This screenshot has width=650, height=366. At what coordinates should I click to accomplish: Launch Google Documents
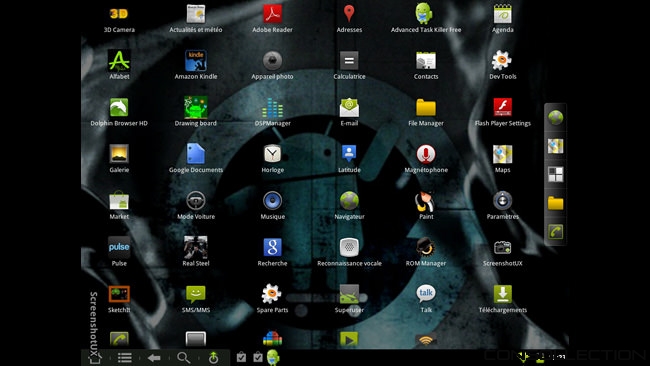[196, 158]
